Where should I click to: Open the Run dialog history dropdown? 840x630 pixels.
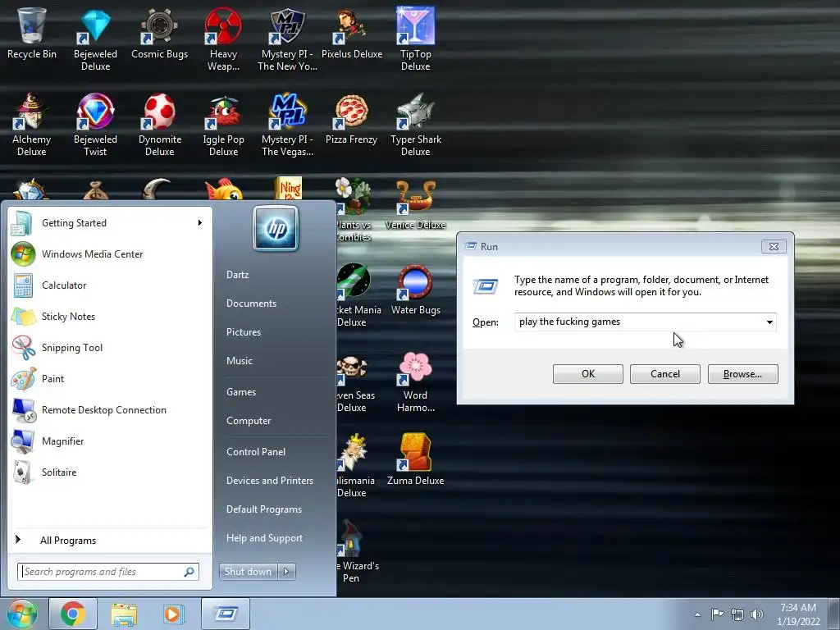point(769,322)
